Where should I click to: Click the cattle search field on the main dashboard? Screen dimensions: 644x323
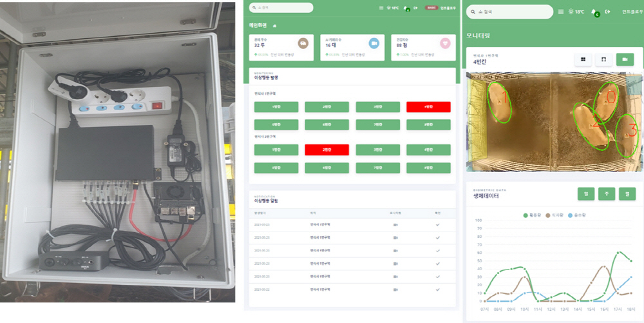point(281,8)
